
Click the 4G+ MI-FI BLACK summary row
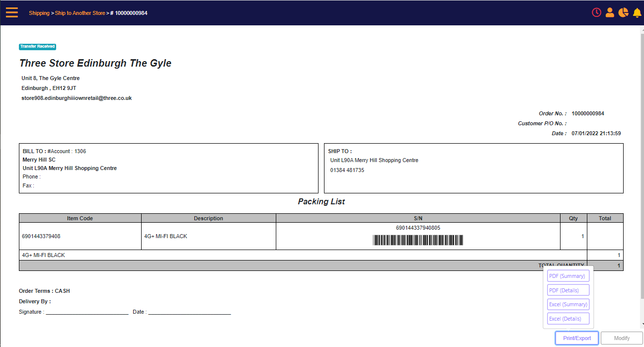(x=321, y=255)
